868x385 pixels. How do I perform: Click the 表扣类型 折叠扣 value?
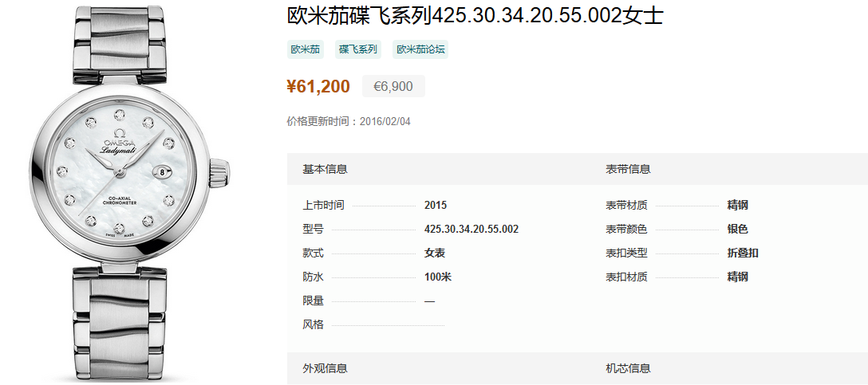[x=742, y=253]
